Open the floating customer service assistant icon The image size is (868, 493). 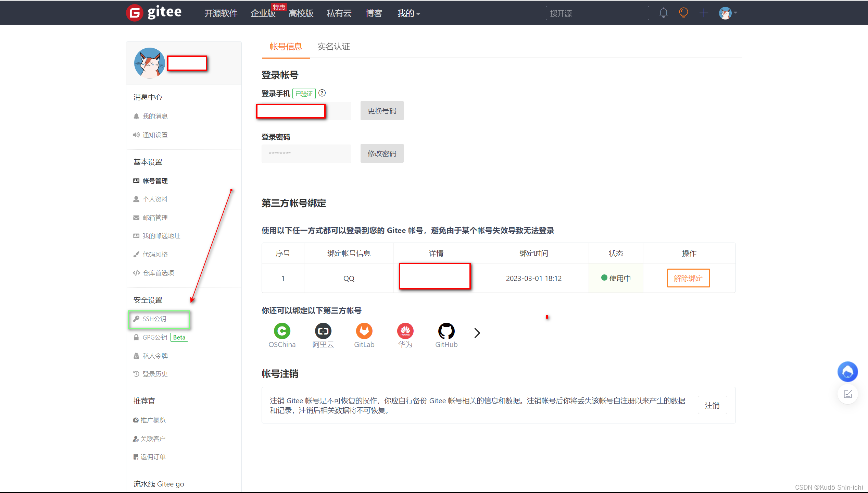point(847,371)
